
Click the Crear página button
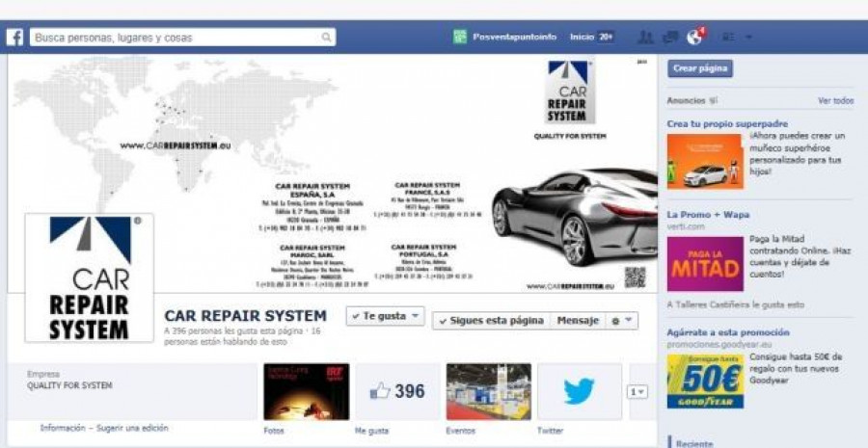tap(700, 68)
